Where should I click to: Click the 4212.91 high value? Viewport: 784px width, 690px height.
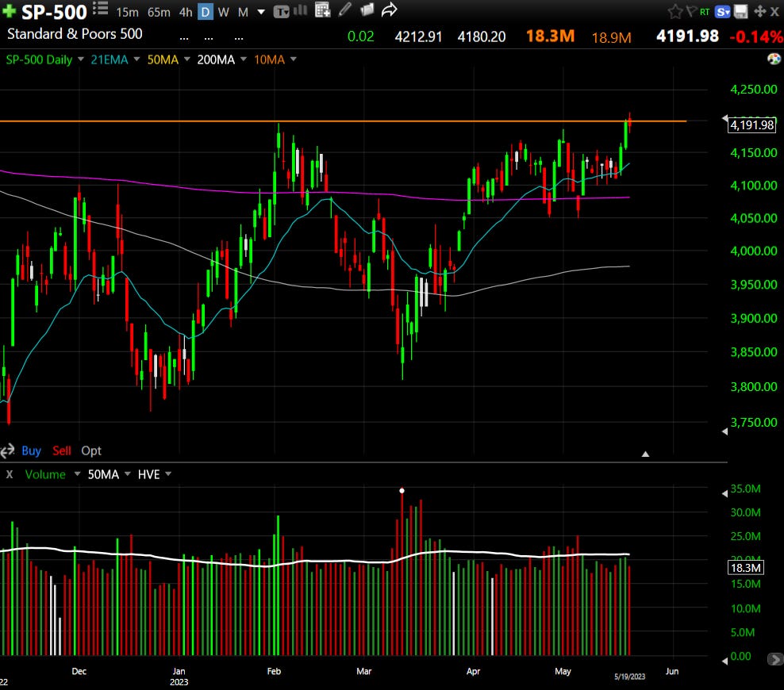click(418, 37)
